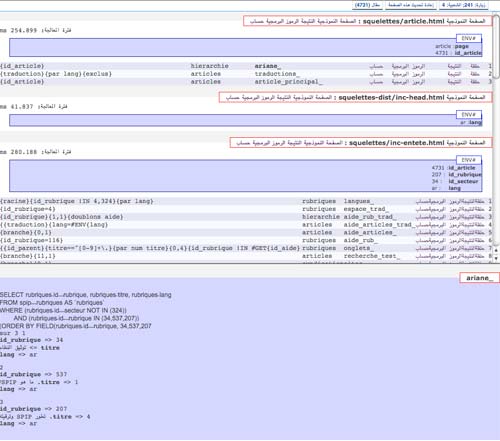Click the ariane_ title box of the result panel
This screenshot has height=441, width=500.
pyautogui.click(x=479, y=278)
